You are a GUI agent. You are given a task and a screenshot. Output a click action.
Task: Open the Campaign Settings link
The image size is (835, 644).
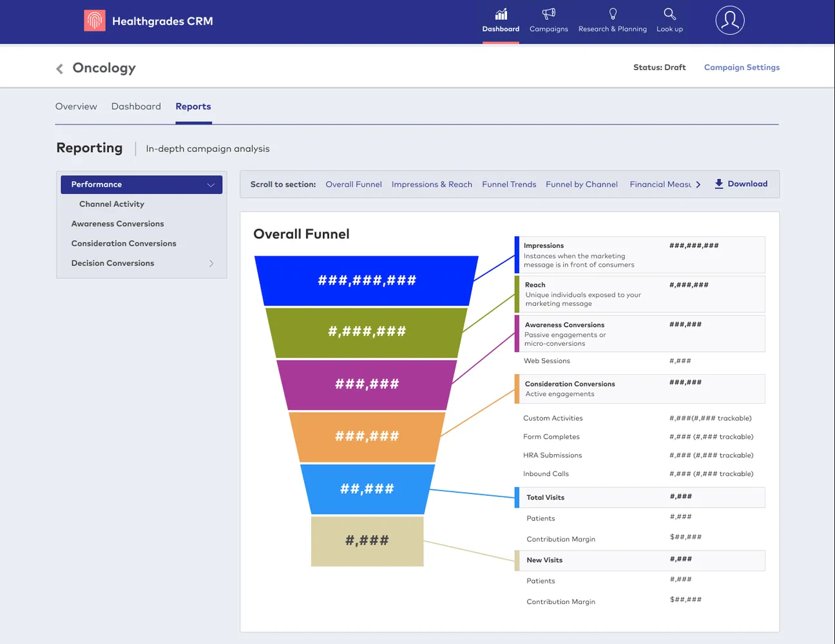742,67
